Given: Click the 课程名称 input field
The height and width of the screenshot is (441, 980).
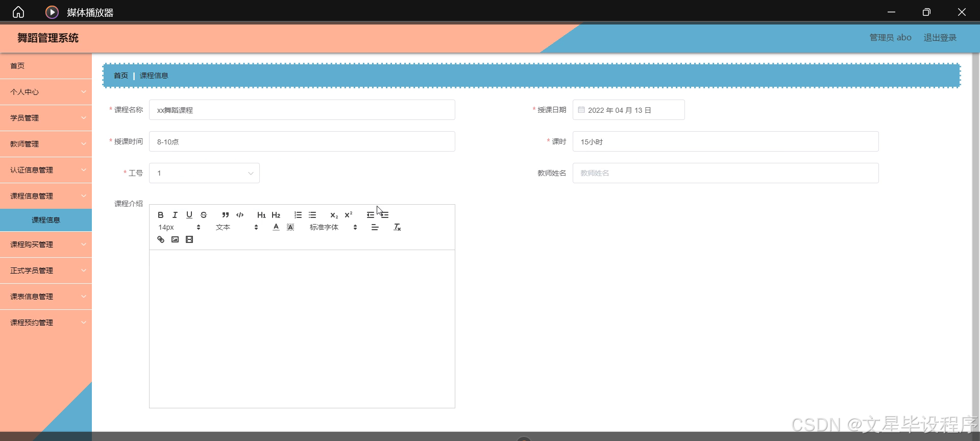Looking at the screenshot, I should (302, 110).
